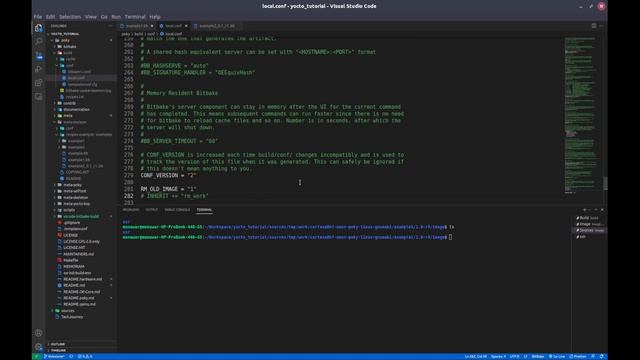
Task: Select the Build terminal in terminal list
Action: [x=588, y=218]
